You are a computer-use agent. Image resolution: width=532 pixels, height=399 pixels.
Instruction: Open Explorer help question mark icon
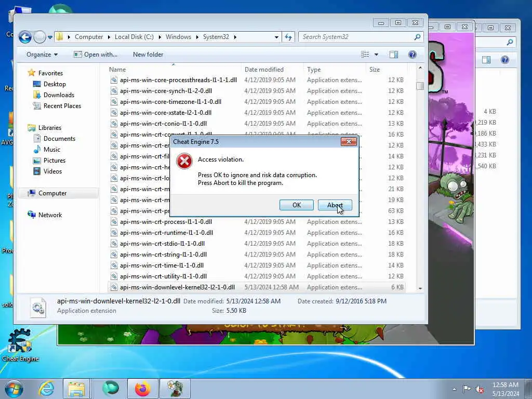tap(412, 54)
